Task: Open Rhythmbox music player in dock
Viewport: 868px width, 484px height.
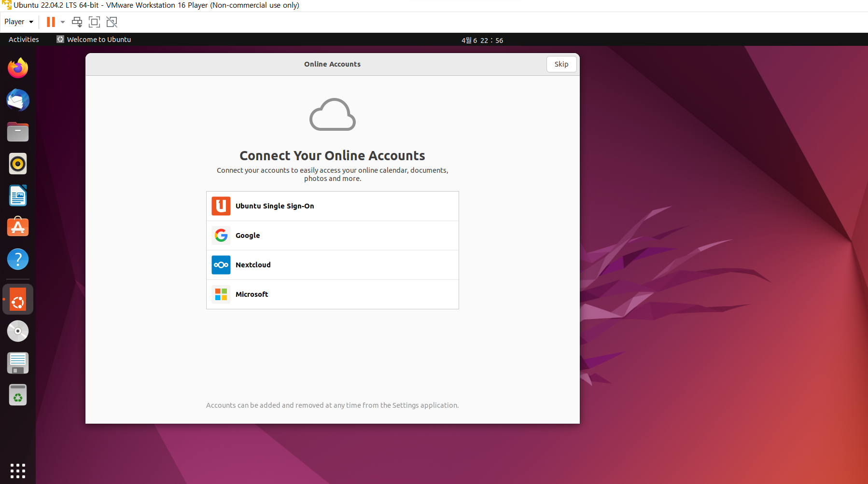Action: click(18, 164)
